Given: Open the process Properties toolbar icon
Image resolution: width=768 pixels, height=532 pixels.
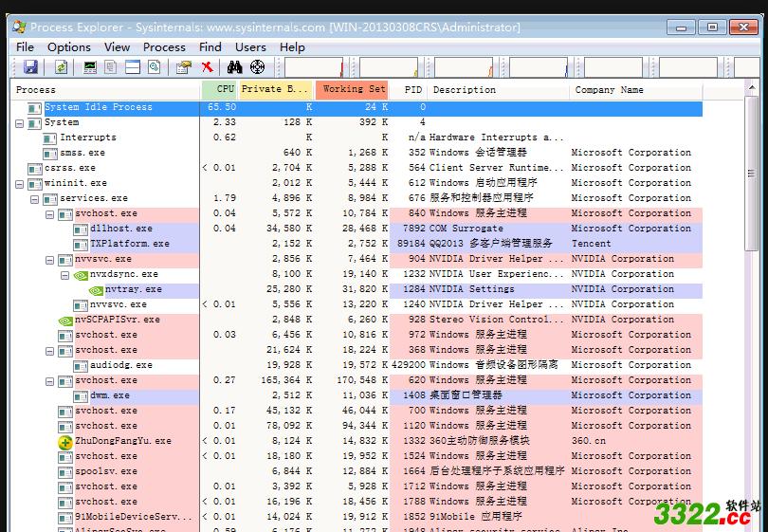Looking at the screenshot, I should [184, 67].
